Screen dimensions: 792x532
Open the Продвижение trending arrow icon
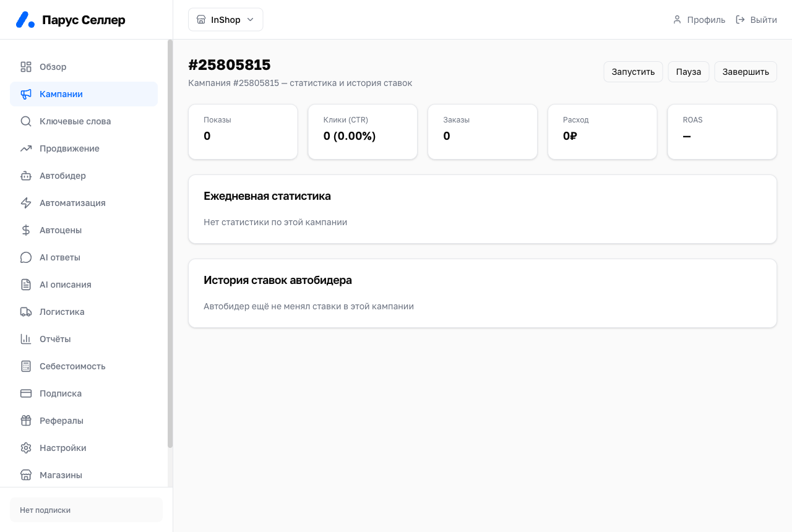[x=26, y=148]
